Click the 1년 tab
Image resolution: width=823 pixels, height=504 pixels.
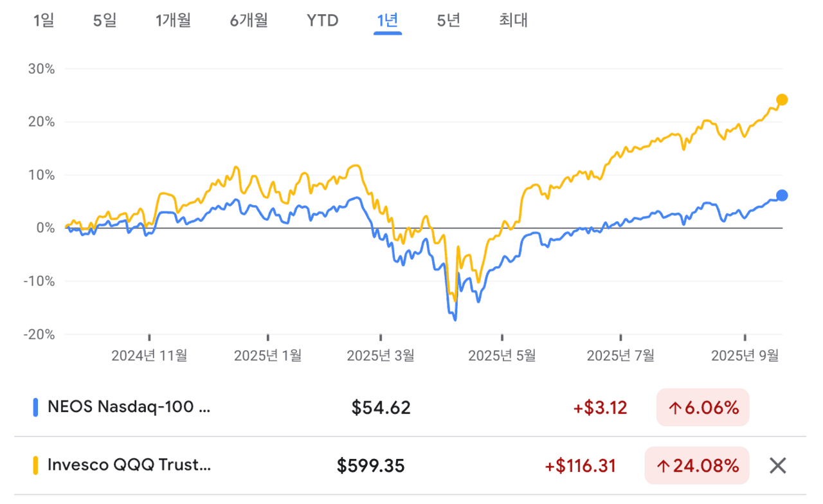(x=388, y=21)
